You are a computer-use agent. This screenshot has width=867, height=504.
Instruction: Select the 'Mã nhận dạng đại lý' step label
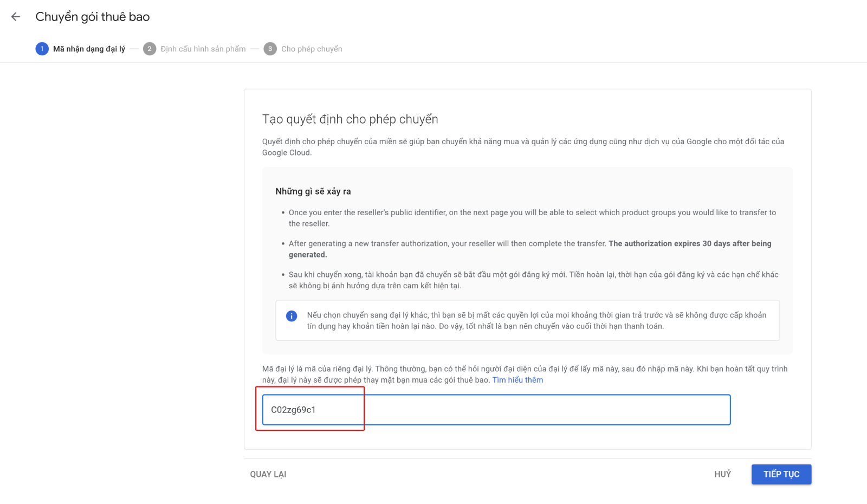pos(89,49)
